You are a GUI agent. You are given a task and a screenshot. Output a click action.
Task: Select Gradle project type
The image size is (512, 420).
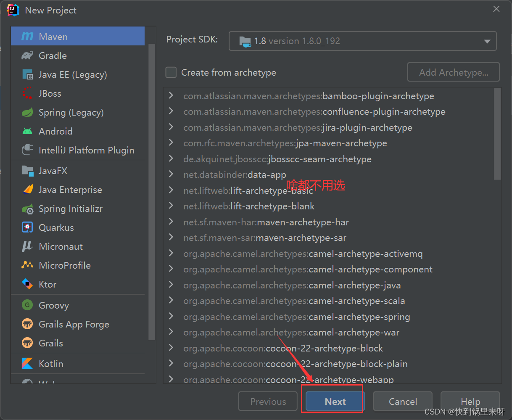(x=78, y=55)
